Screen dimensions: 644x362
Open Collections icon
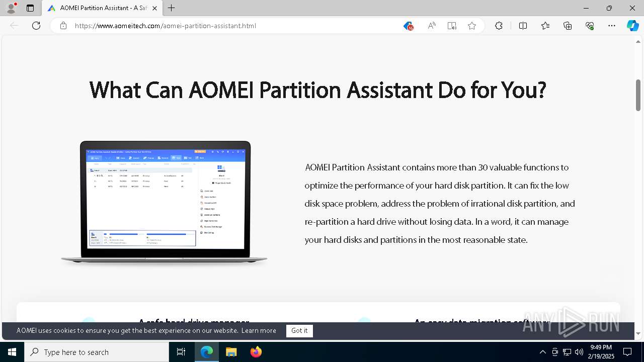click(x=568, y=26)
